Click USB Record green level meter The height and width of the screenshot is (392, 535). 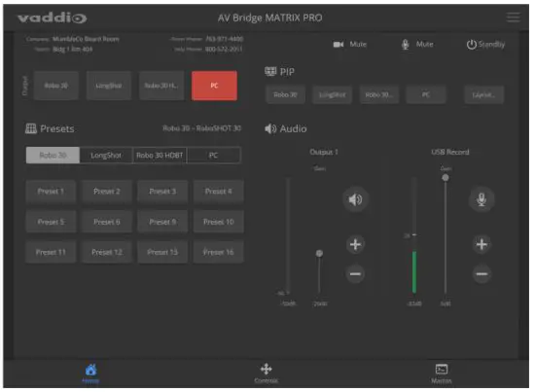pos(414,272)
